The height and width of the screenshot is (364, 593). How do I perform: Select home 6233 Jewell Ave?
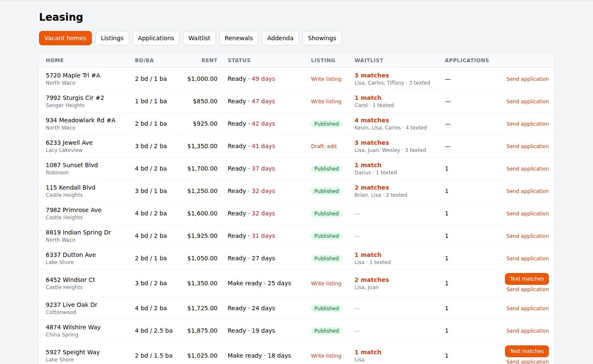point(69,143)
